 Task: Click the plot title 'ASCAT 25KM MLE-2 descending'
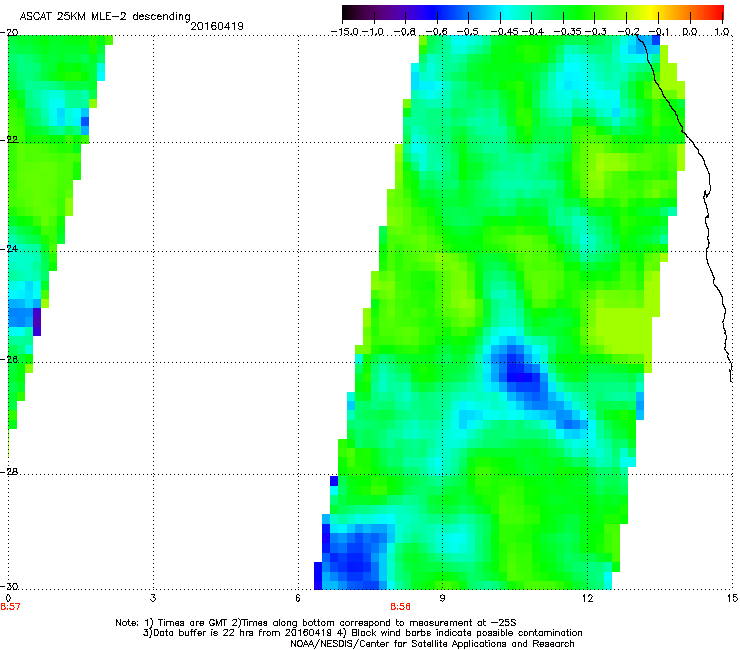coord(105,16)
